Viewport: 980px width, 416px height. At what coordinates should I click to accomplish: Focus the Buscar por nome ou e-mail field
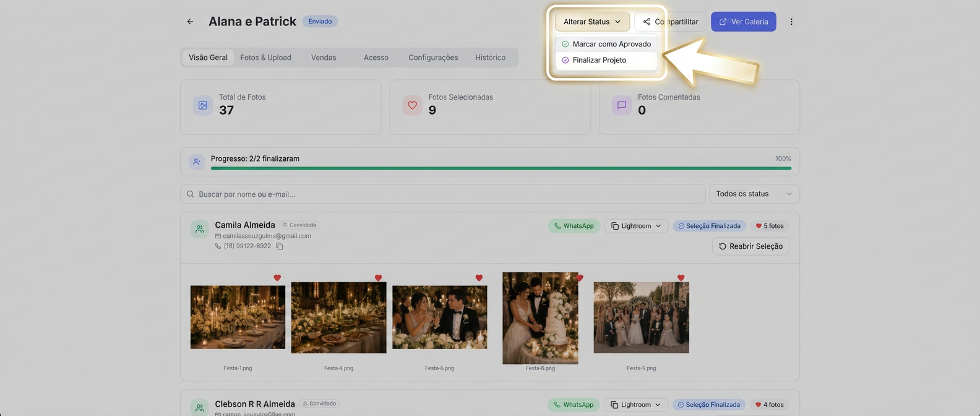point(442,194)
